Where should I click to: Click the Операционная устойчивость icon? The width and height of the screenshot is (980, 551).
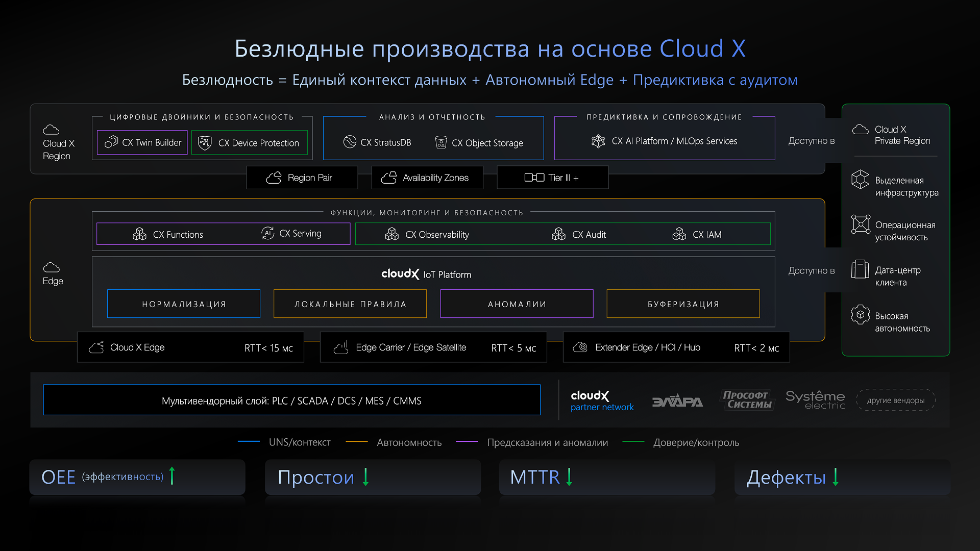click(861, 224)
